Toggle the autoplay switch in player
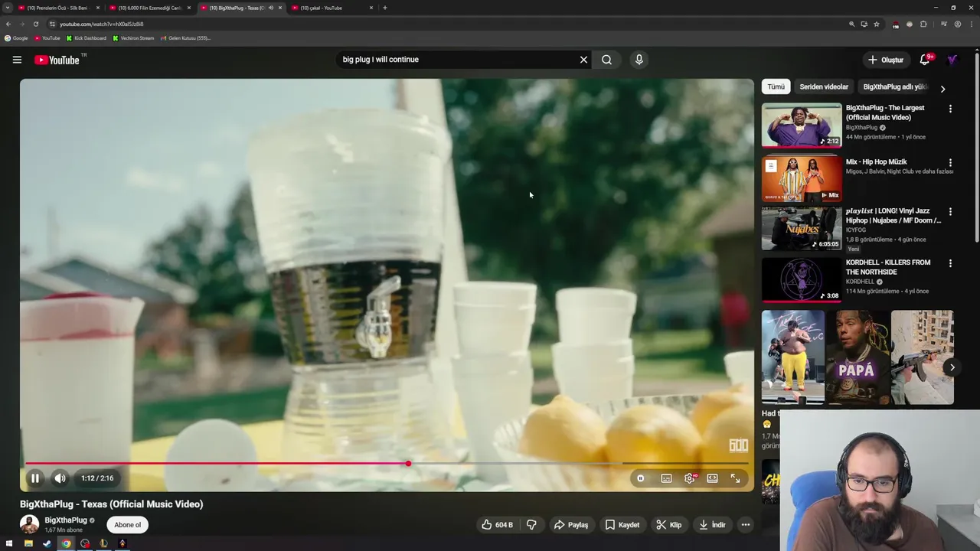 pyautogui.click(x=641, y=478)
